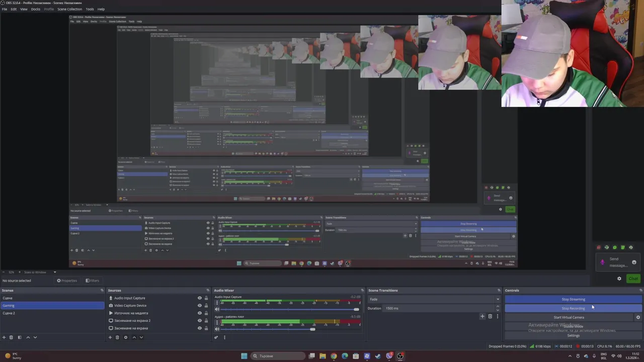Viewport: 644px width, 362px height.
Task: Open Steam from the taskbar
Action: [x=378, y=356]
